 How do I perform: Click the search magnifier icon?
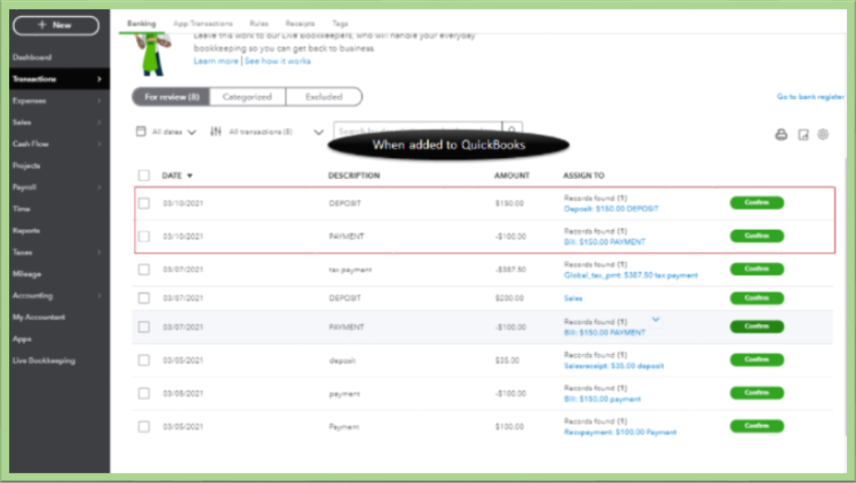[x=512, y=129]
